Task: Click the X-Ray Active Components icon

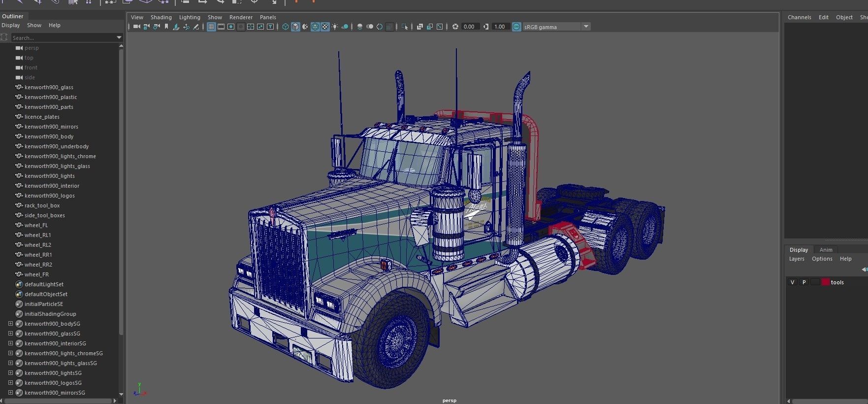Action: tap(430, 27)
